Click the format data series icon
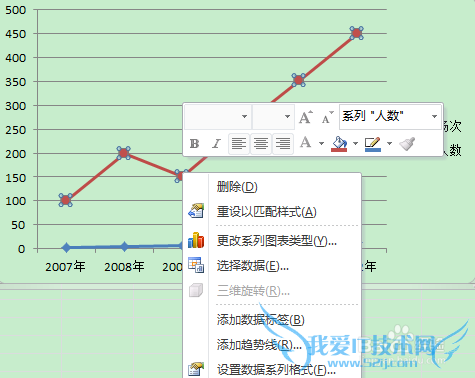Screen dimensions: 475x378 [x=196, y=369]
